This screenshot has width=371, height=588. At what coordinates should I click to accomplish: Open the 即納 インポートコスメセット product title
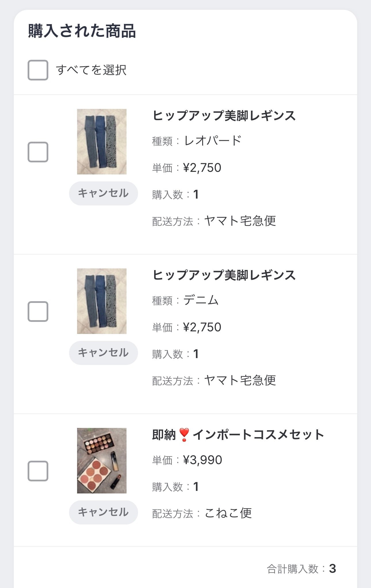[238, 435]
